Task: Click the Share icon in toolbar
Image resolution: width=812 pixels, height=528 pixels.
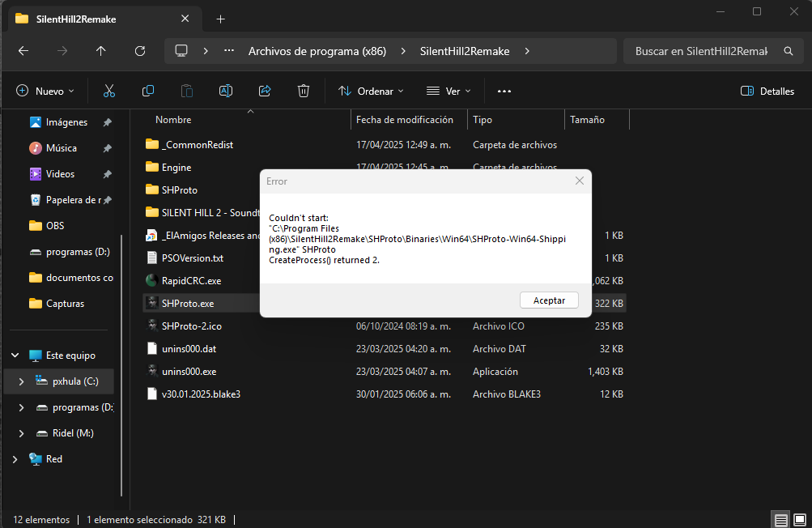Action: click(x=265, y=92)
